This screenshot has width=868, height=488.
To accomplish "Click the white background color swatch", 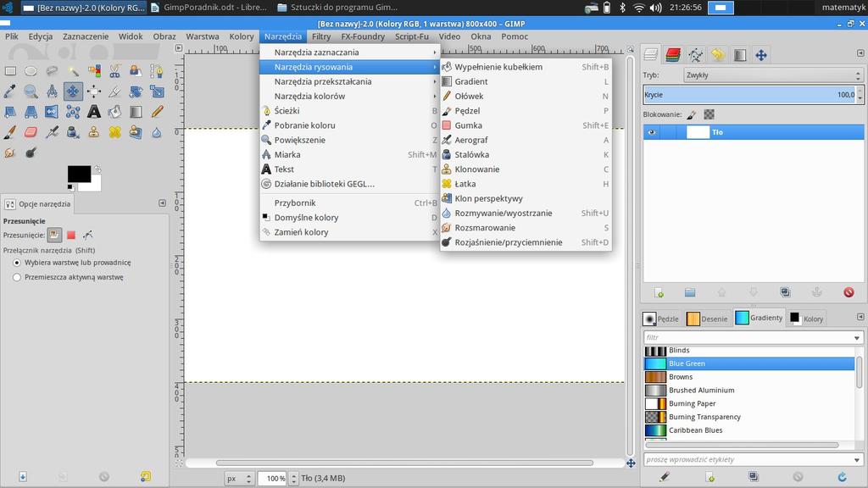I will click(93, 185).
